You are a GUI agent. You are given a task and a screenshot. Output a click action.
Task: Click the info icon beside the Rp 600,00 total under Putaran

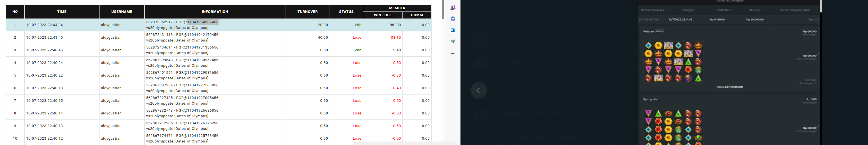click(818, 54)
